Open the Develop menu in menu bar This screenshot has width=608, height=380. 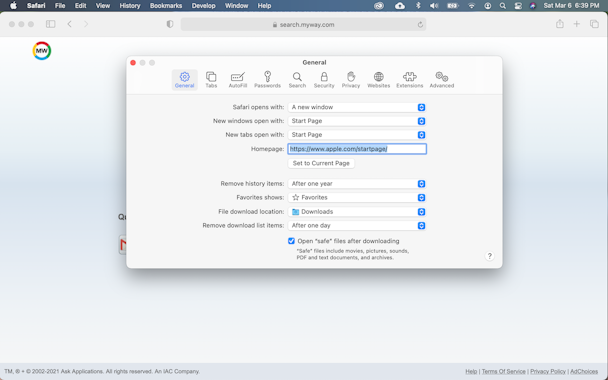pos(203,6)
